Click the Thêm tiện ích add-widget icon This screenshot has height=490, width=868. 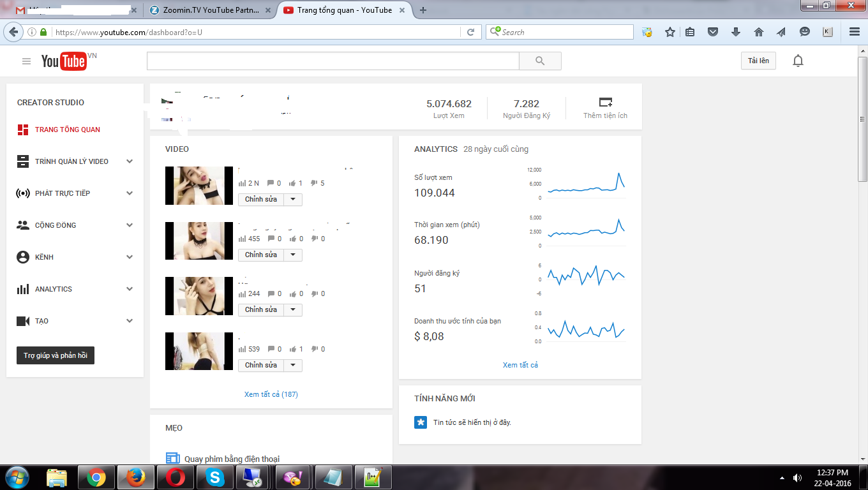605,102
